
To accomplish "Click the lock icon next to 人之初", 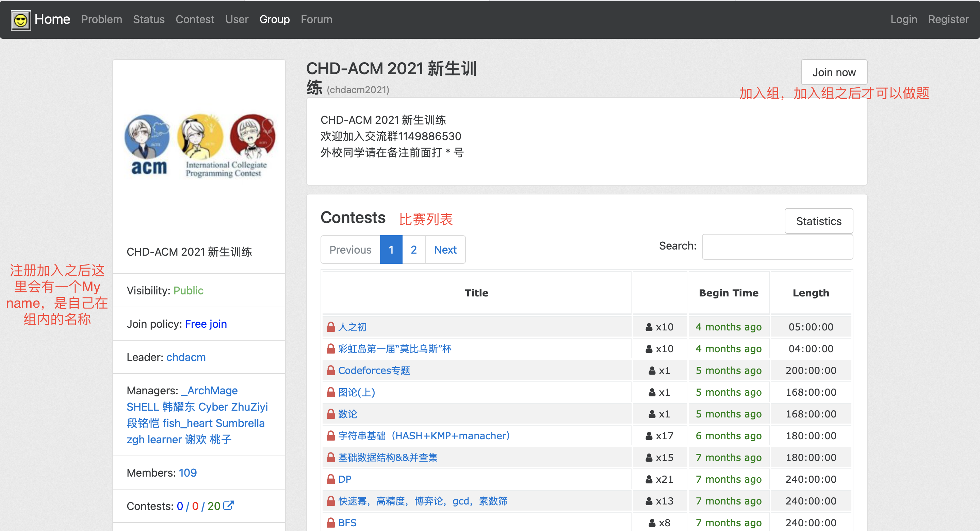I will [330, 327].
